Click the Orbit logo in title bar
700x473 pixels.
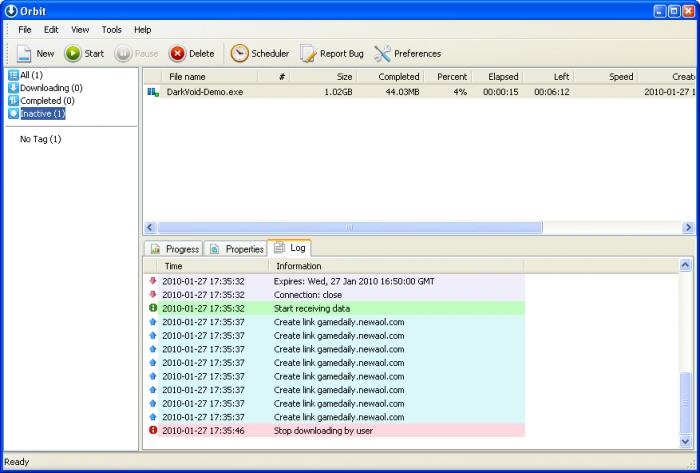11,11
